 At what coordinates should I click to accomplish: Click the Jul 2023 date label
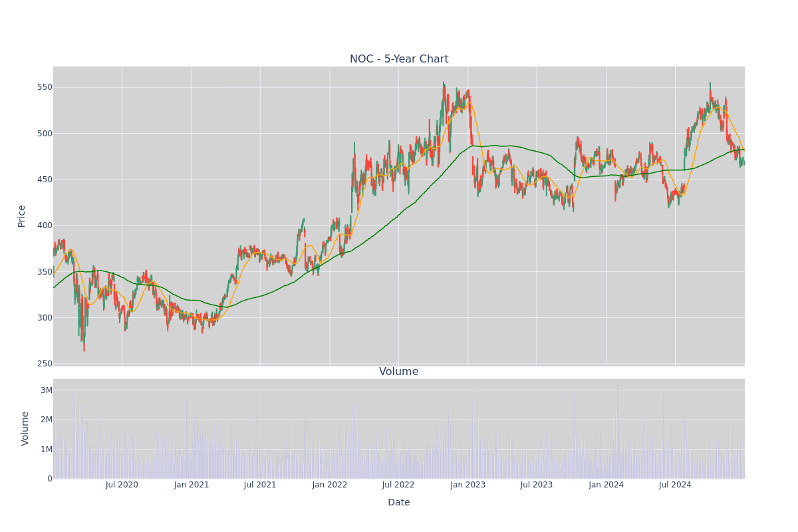point(537,485)
